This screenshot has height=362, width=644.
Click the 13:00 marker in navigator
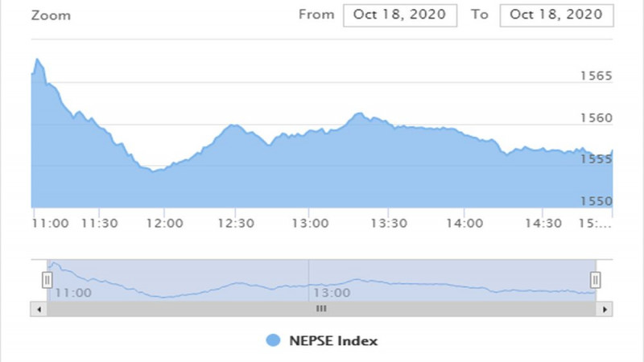click(x=332, y=293)
